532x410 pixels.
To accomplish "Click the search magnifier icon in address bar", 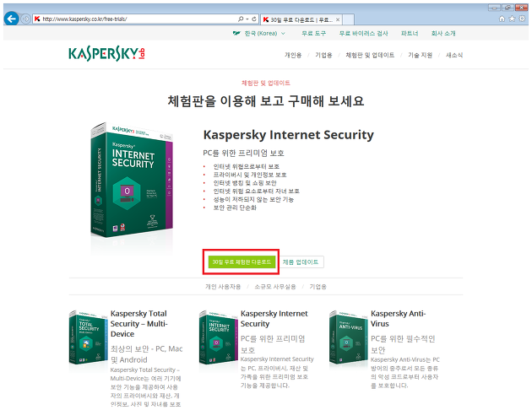I will (x=241, y=19).
